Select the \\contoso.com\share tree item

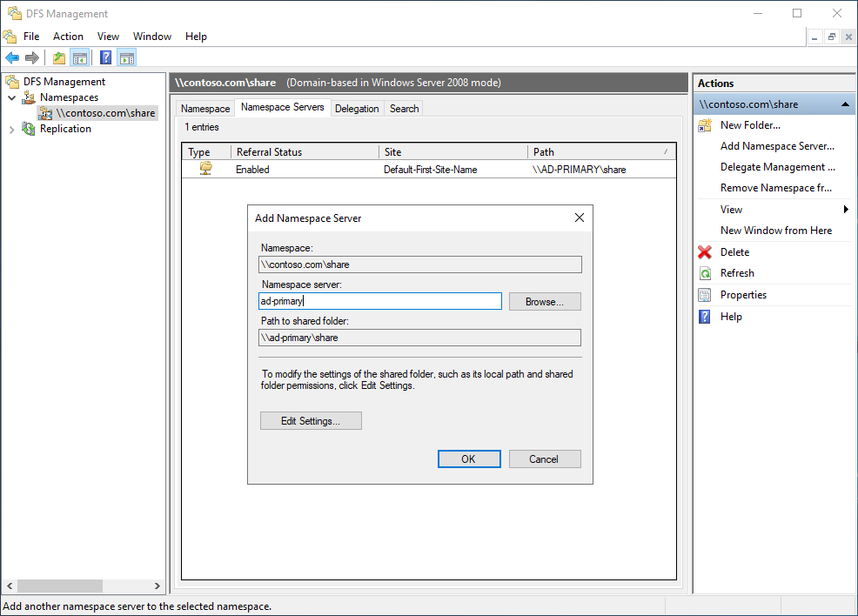pyautogui.click(x=105, y=113)
